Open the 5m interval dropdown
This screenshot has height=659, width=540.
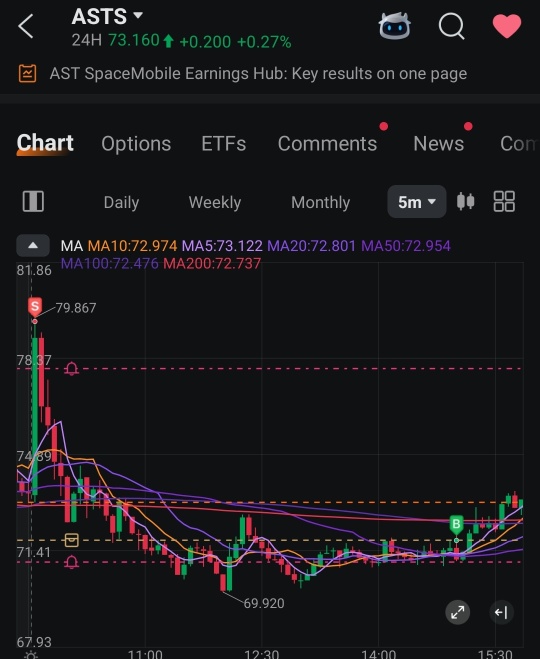pos(416,202)
